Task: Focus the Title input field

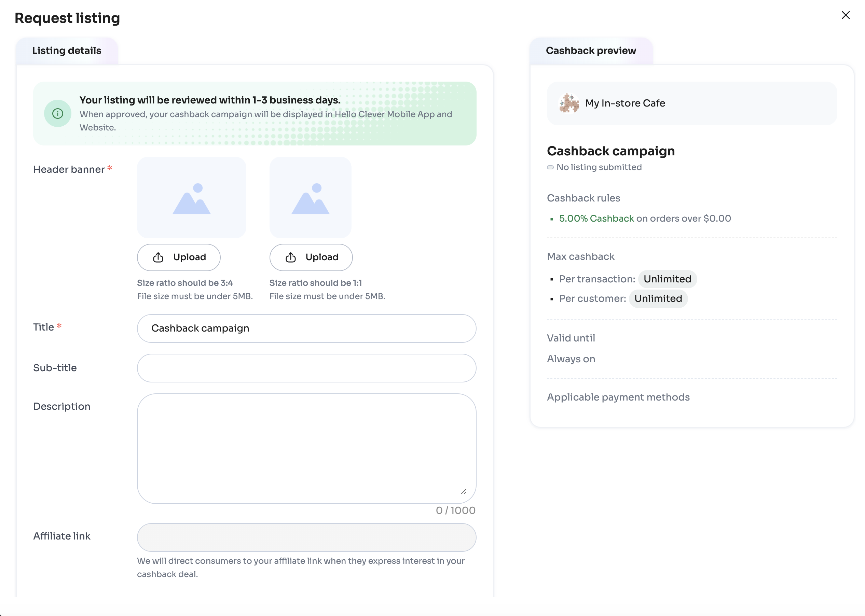Action: pos(306,328)
